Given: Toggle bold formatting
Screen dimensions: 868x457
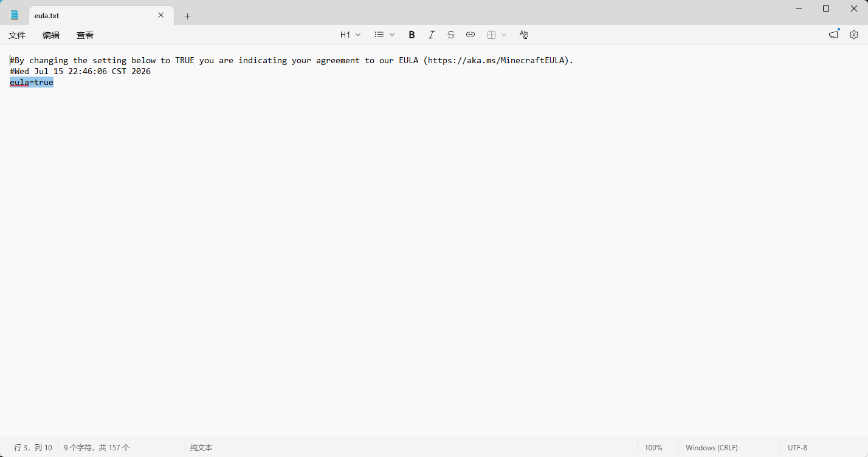Looking at the screenshot, I should (x=412, y=35).
